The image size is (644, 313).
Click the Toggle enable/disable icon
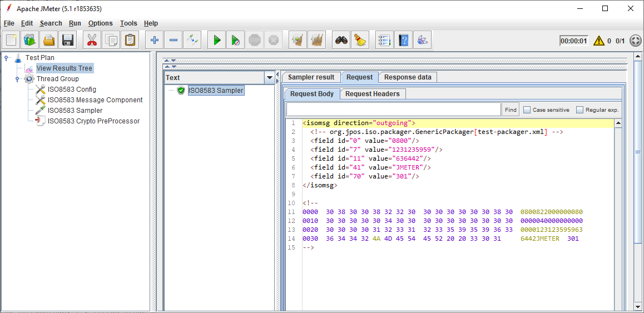(x=192, y=40)
